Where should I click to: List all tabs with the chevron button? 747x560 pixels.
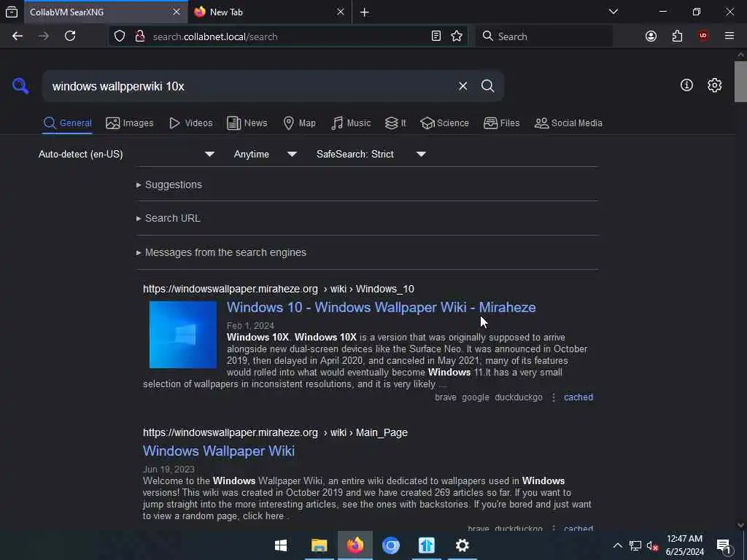(x=613, y=12)
